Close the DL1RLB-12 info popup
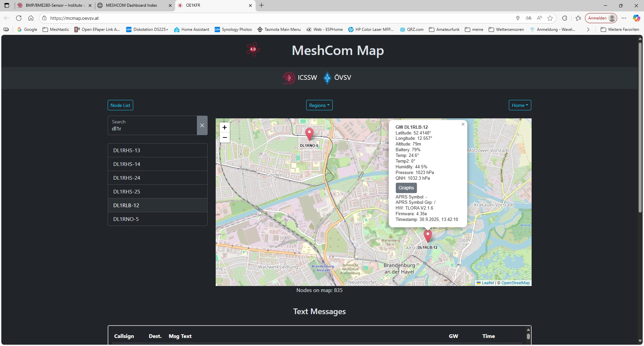This screenshot has height=346, width=644. [x=463, y=124]
